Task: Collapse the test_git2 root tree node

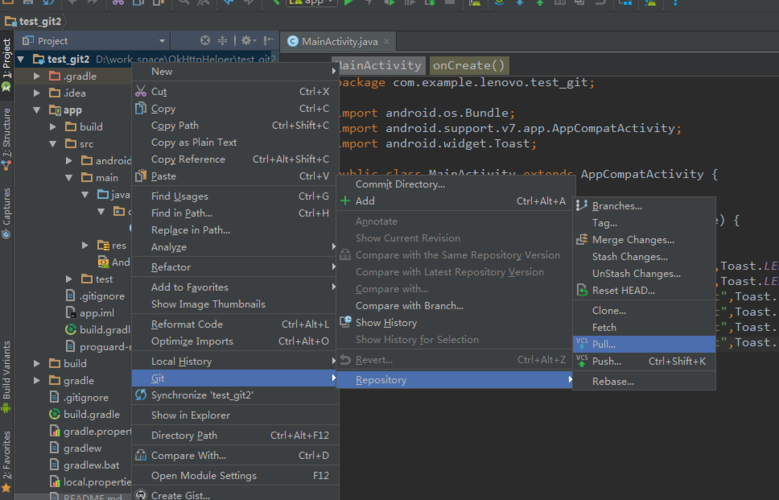Action: (x=21, y=60)
